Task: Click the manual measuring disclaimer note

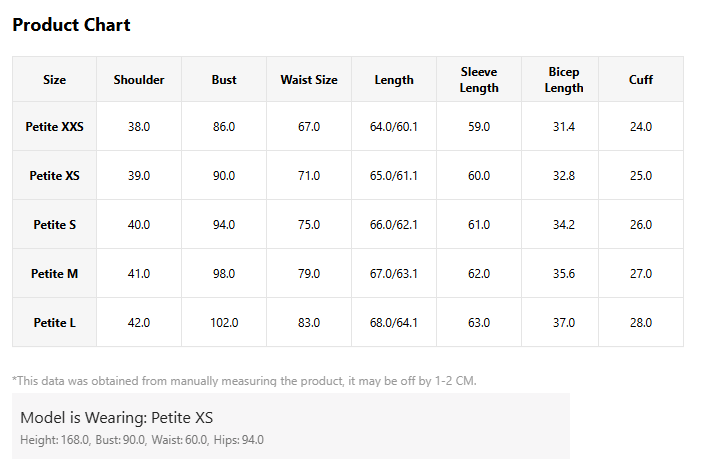Action: coord(244,381)
